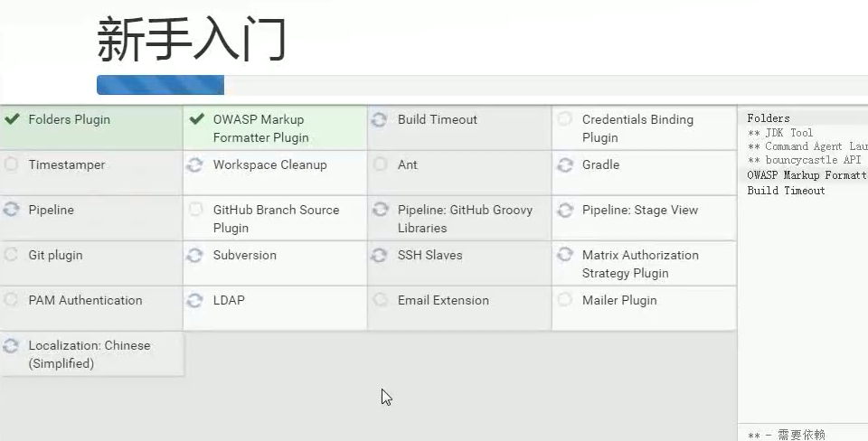Click the pending circle beside PAM Authentication

(x=11, y=300)
